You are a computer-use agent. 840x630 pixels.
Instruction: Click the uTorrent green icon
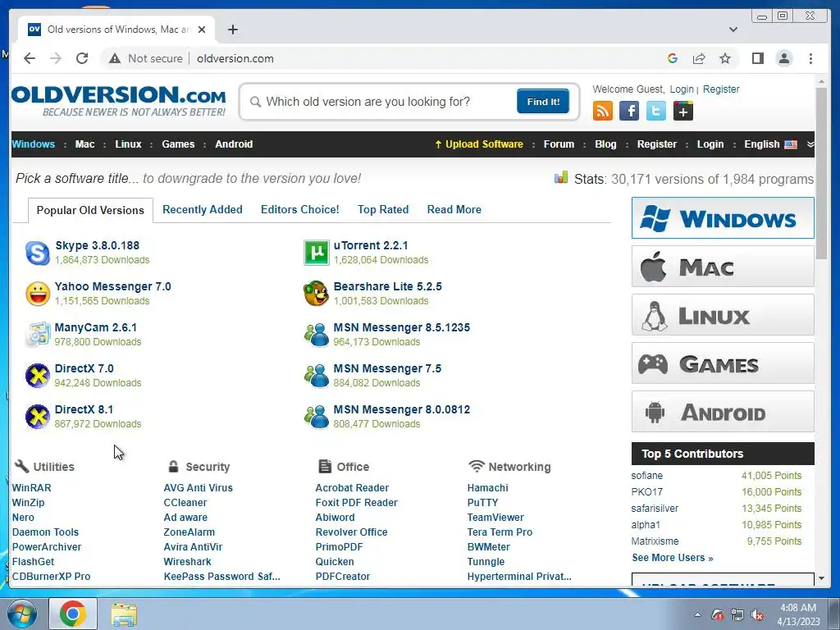tap(316, 253)
